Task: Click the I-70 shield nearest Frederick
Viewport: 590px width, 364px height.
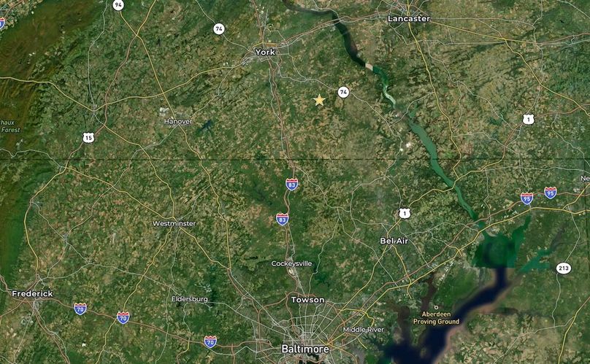Action: pos(80,309)
